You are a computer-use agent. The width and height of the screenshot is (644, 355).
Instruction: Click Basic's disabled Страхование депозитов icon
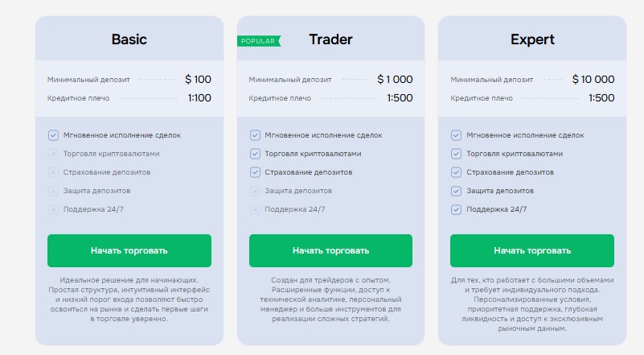point(54,172)
